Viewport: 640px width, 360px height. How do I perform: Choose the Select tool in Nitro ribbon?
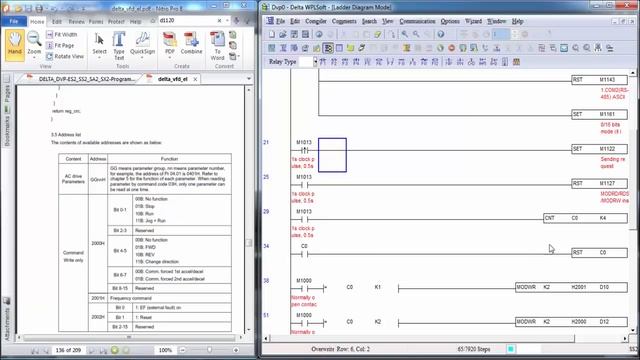tap(99, 43)
